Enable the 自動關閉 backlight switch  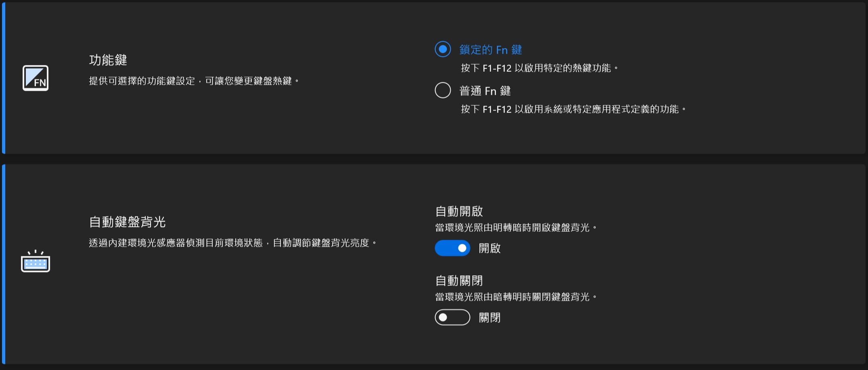(452, 318)
